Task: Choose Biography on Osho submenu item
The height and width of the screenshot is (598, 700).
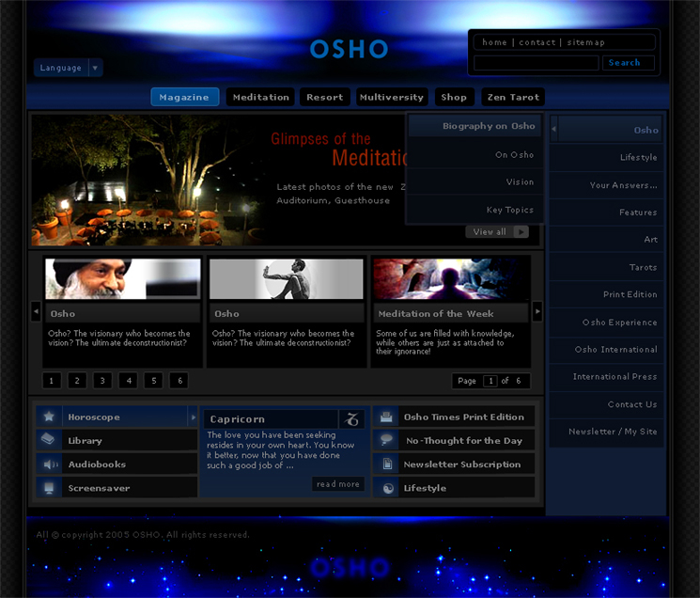Action: click(x=474, y=126)
